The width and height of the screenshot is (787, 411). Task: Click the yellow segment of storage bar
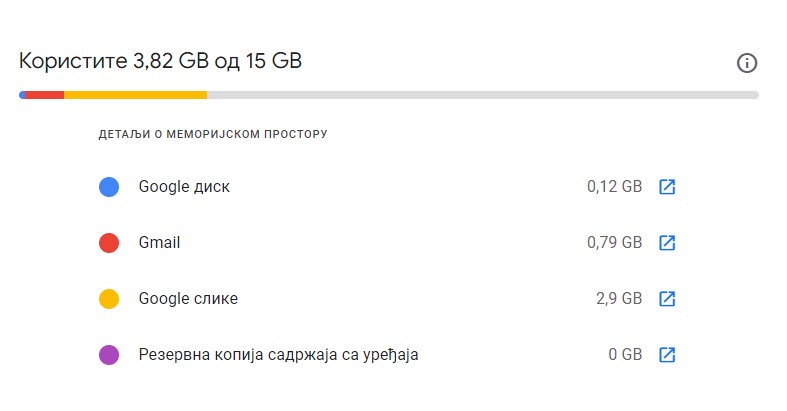tap(135, 95)
